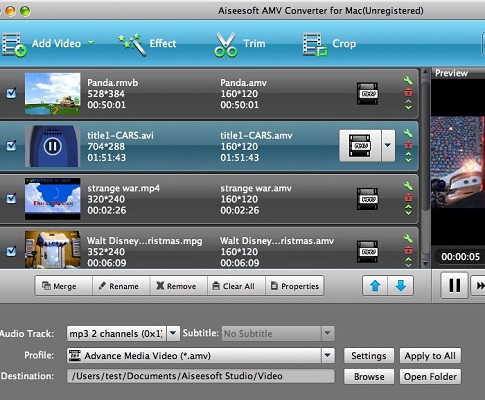485x400 pixels.
Task: Click the Profile field Advance Media Video
Action: tap(194, 356)
